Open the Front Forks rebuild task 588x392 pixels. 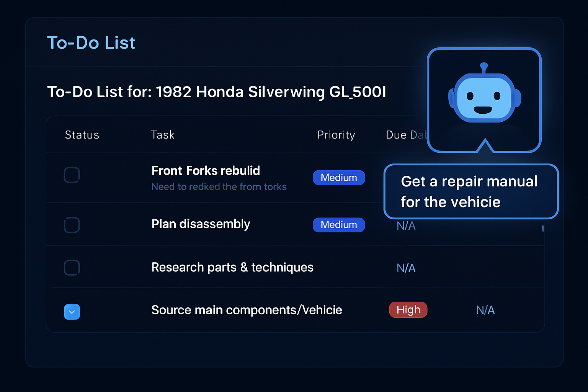pyautogui.click(x=206, y=171)
